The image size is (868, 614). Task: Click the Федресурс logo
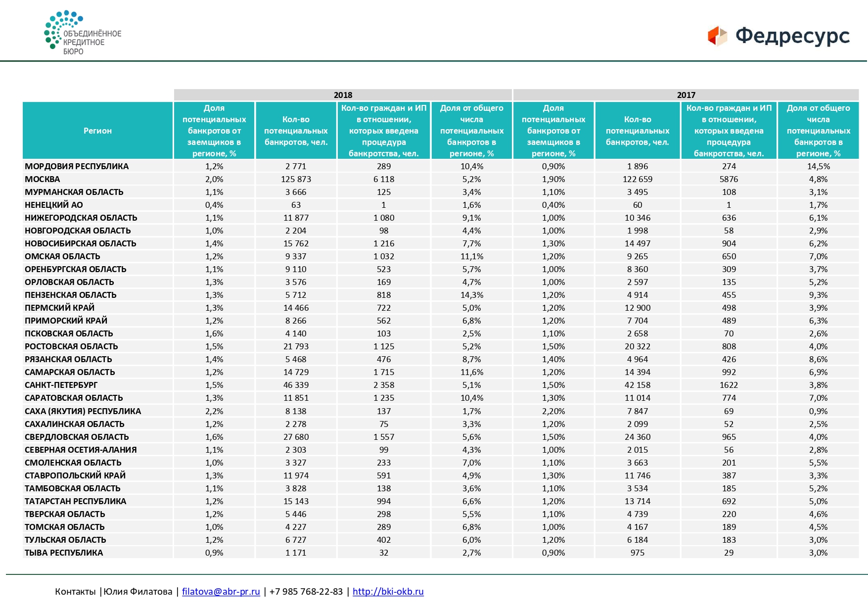pos(778,36)
